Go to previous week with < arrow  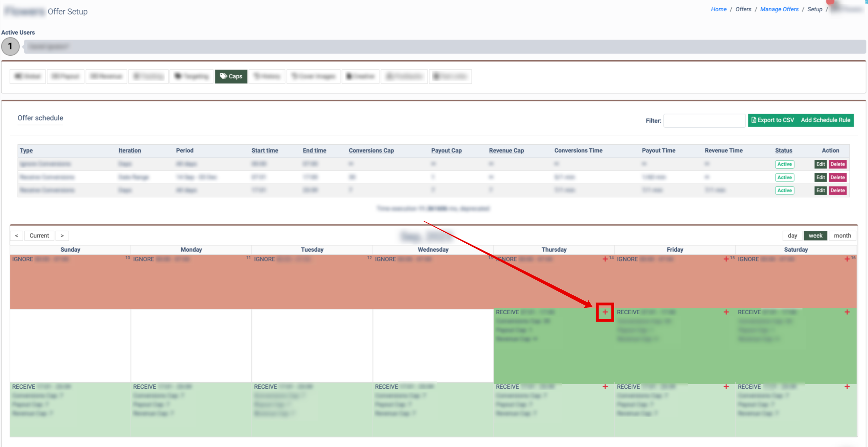coord(16,235)
